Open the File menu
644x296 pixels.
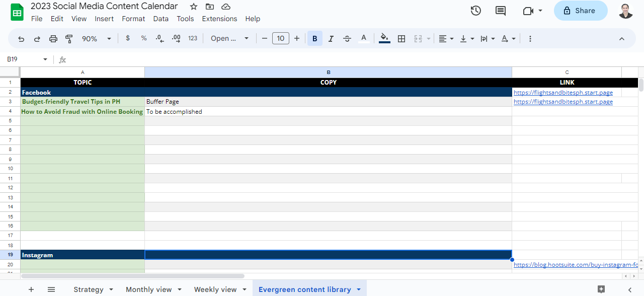coord(37,19)
